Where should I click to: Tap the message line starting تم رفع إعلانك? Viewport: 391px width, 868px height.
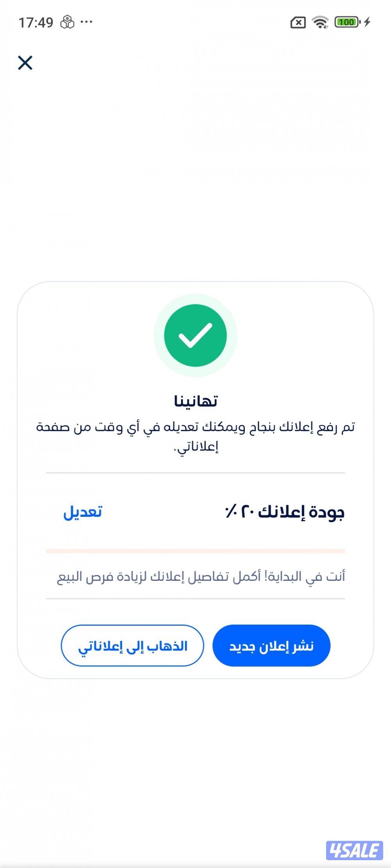[x=195, y=427]
